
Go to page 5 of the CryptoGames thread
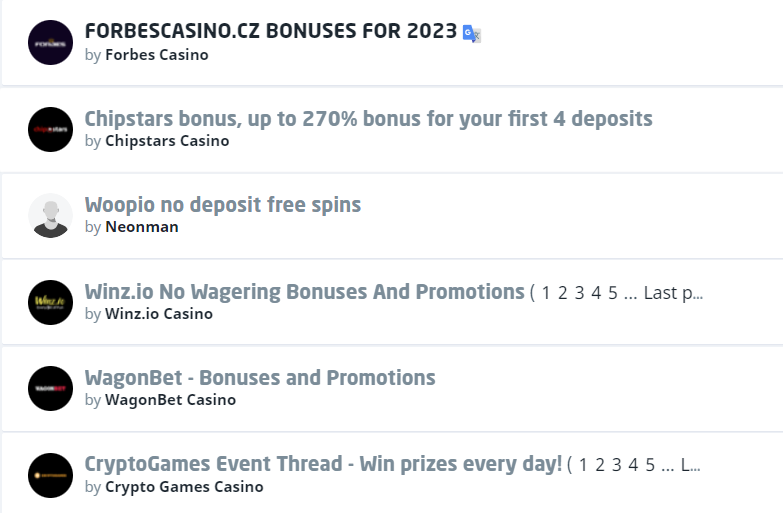(650, 465)
